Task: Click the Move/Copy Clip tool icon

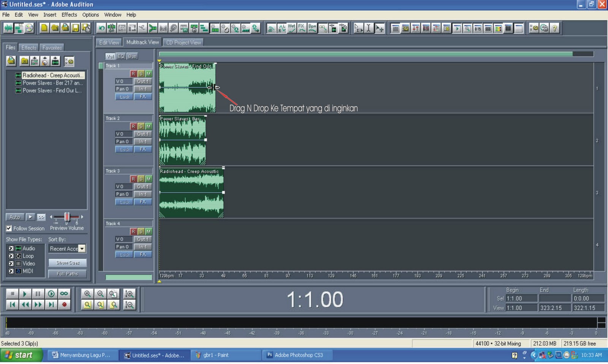Action: click(x=380, y=28)
